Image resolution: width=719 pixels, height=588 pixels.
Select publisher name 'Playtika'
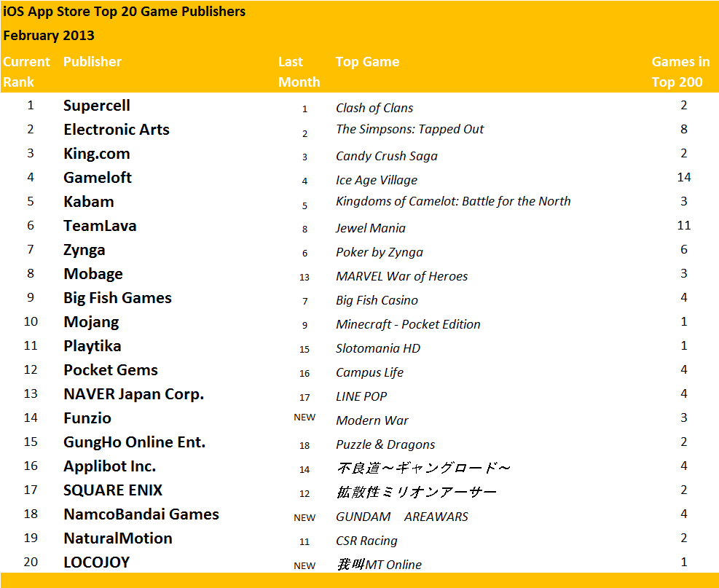click(x=93, y=346)
